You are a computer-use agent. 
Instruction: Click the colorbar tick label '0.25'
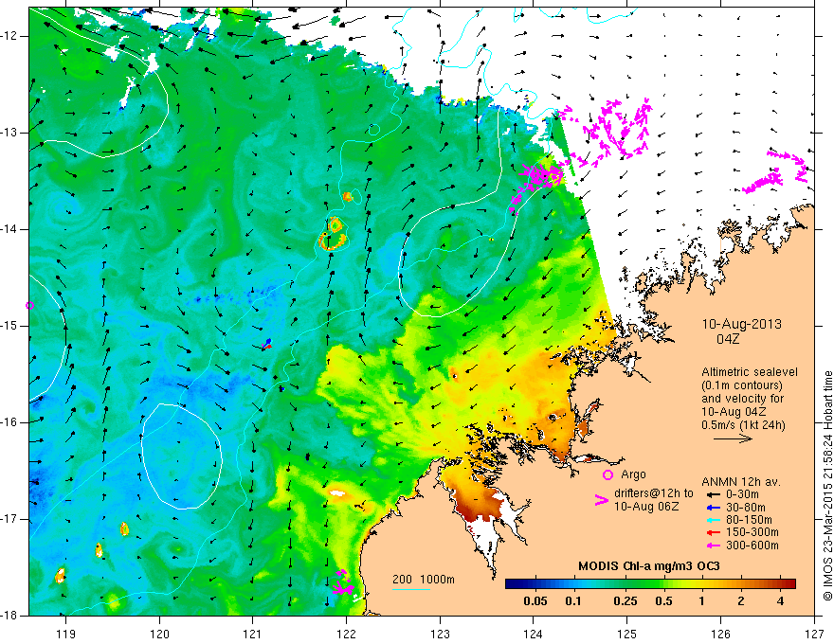coord(625,601)
